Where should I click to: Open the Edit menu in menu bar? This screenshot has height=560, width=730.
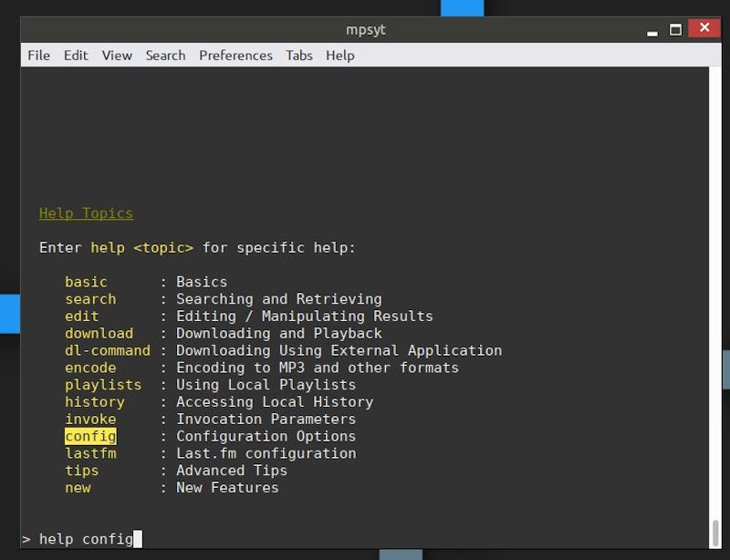coord(76,56)
